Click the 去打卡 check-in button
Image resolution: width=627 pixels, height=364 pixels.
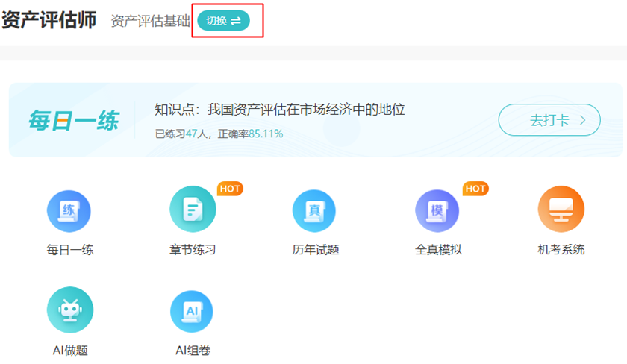click(x=549, y=120)
